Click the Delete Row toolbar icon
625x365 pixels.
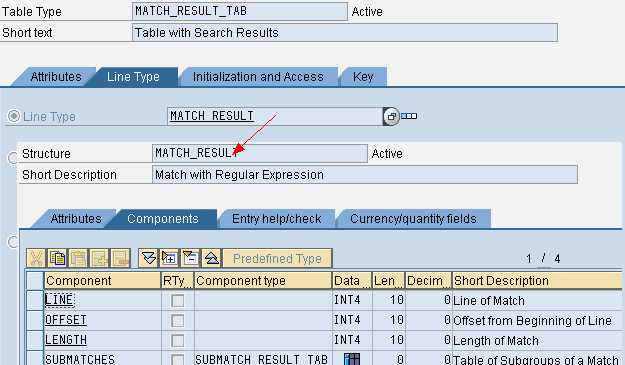(x=120, y=258)
